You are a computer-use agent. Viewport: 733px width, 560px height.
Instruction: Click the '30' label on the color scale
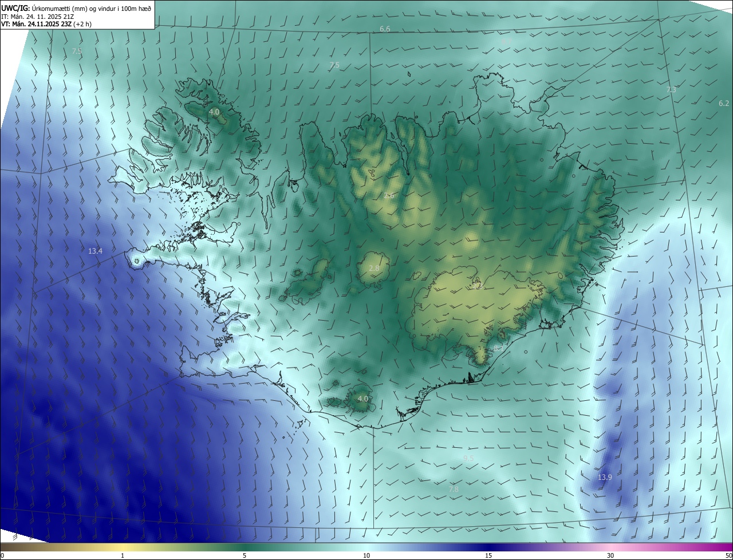tap(610, 555)
